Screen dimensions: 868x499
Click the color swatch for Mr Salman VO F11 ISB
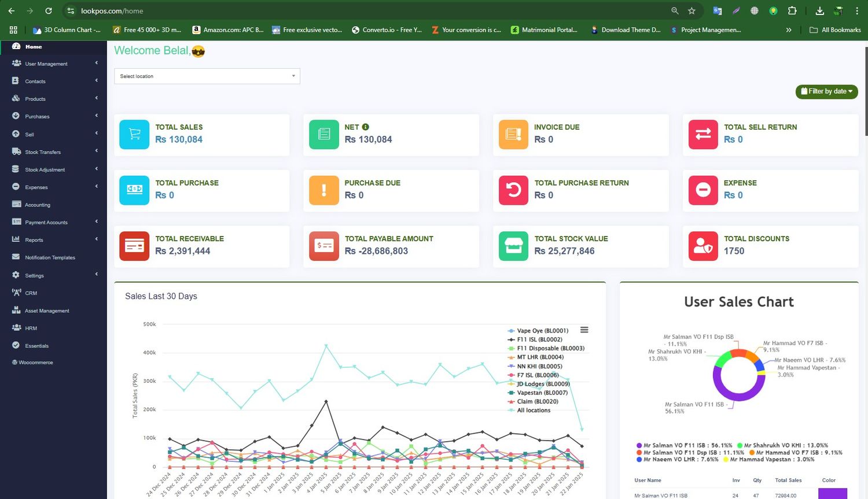point(832,493)
